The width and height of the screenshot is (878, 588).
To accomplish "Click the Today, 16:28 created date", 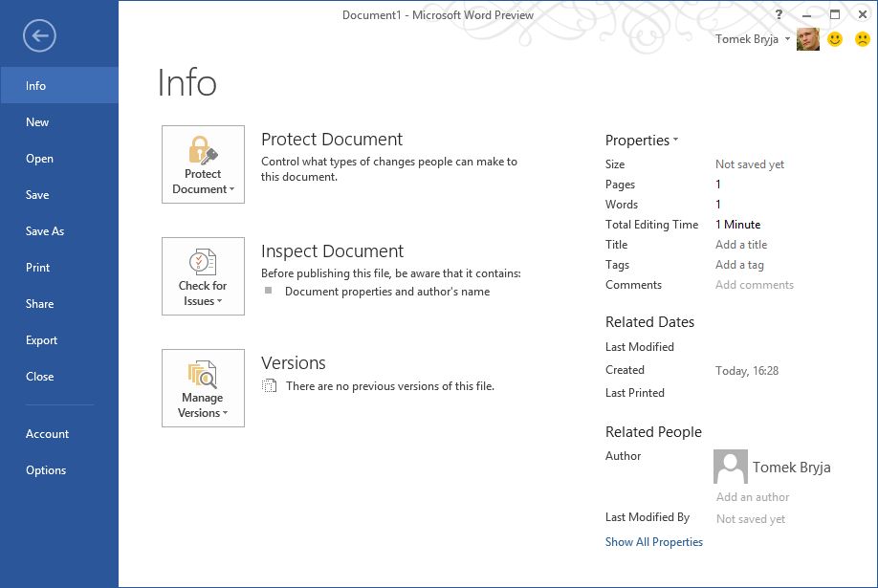I will [746, 371].
